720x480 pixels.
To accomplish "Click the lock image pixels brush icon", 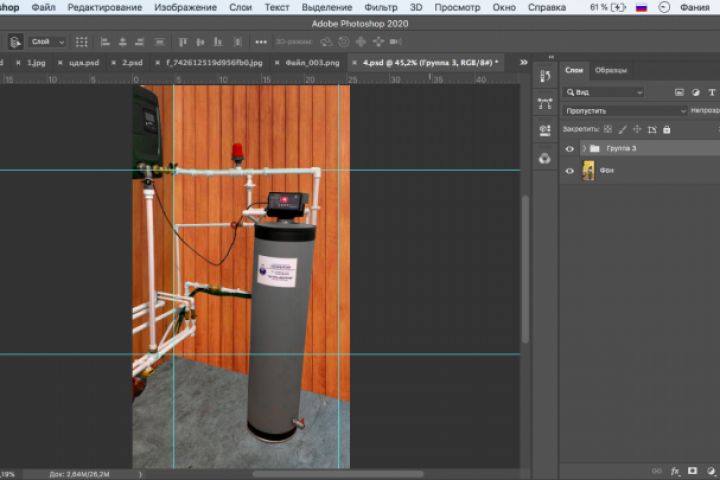I will pos(621,129).
